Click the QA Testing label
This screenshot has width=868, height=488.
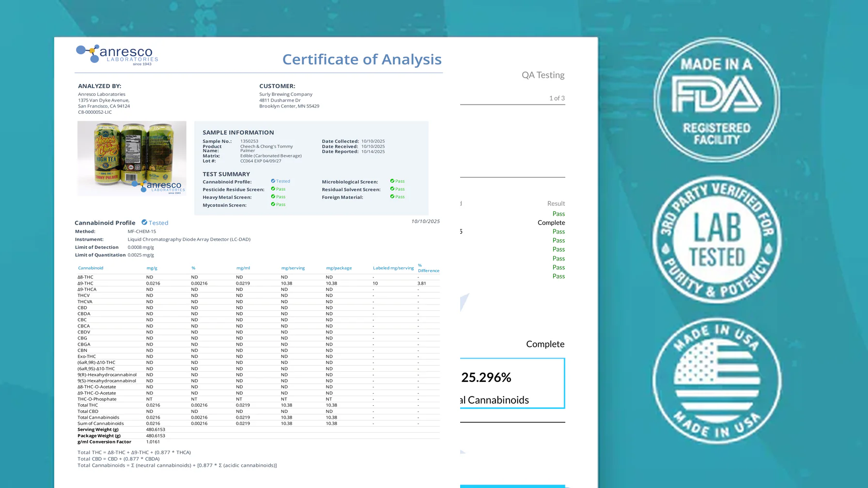point(543,75)
